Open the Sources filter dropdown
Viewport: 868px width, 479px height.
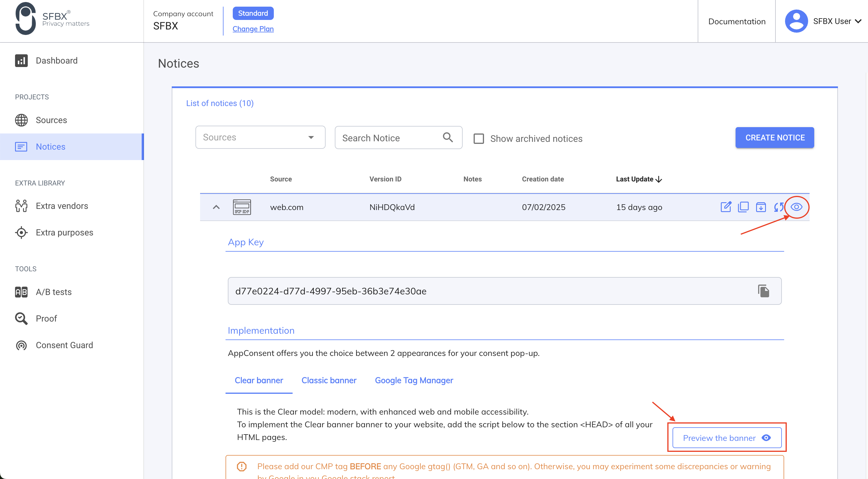(x=260, y=137)
